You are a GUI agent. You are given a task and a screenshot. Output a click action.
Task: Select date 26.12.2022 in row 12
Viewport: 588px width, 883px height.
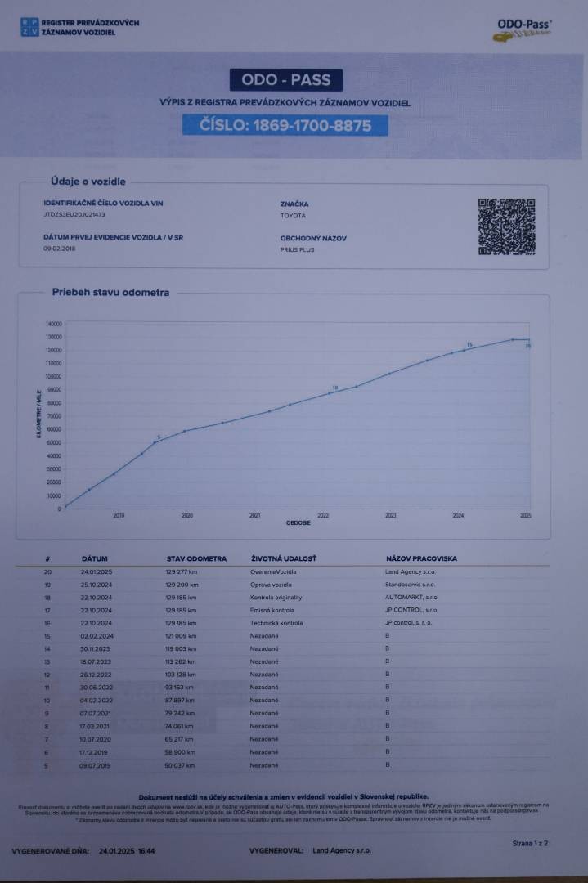(96, 675)
